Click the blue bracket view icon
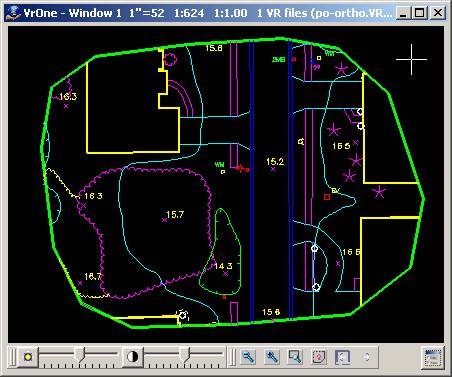The width and height of the screenshot is (452, 377). click(343, 357)
